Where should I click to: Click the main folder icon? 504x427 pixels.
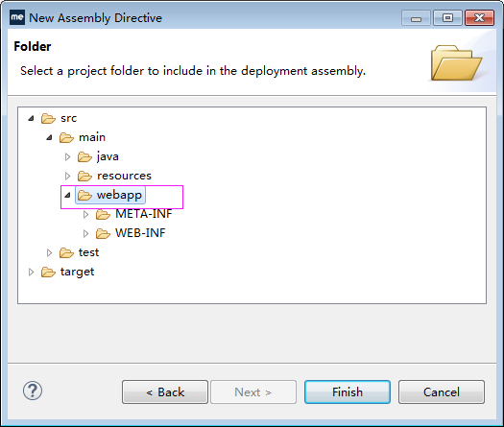click(x=66, y=138)
